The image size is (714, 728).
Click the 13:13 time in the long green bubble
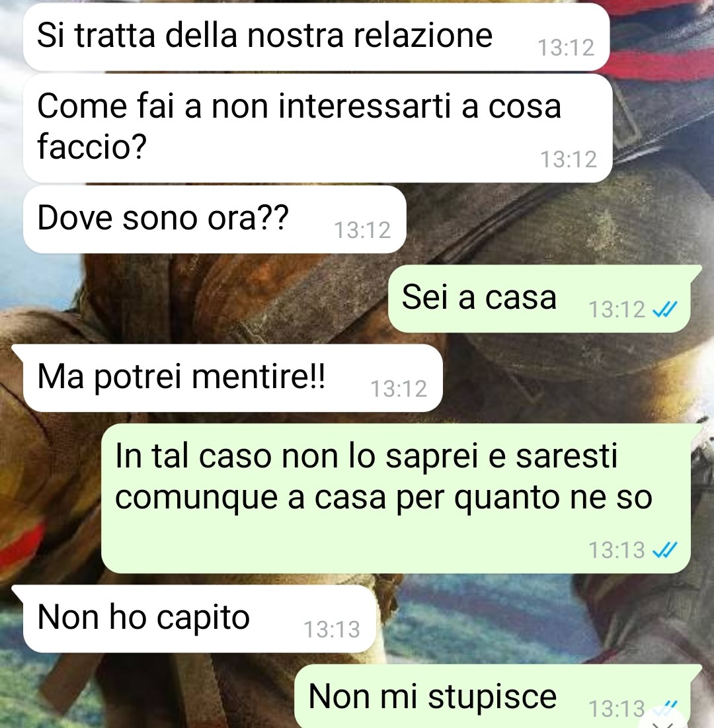617,551
